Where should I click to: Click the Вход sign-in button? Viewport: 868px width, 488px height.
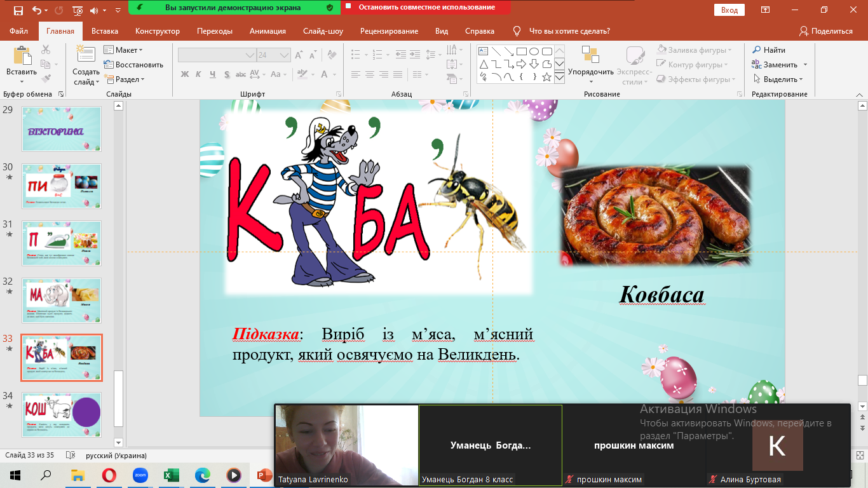pyautogui.click(x=729, y=10)
